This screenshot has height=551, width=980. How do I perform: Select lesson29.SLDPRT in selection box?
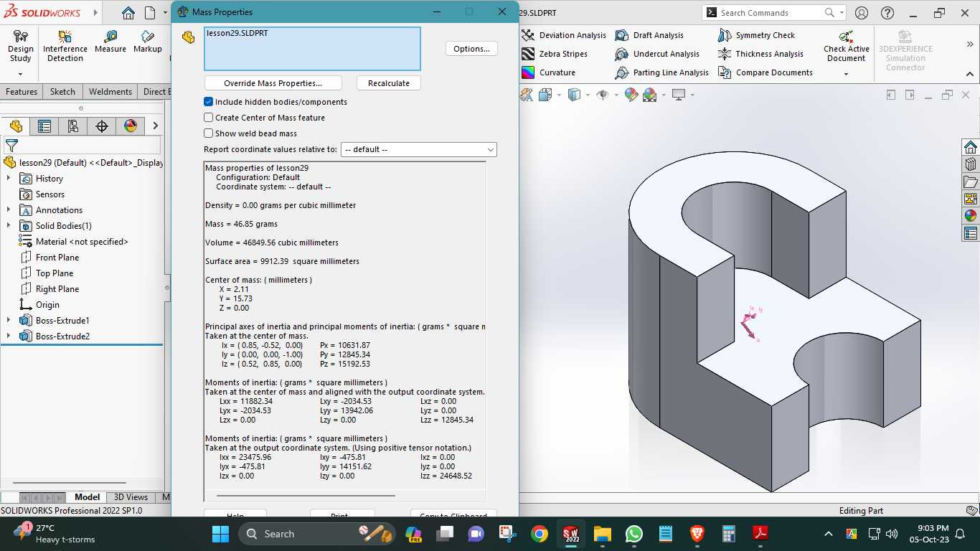coord(237,33)
